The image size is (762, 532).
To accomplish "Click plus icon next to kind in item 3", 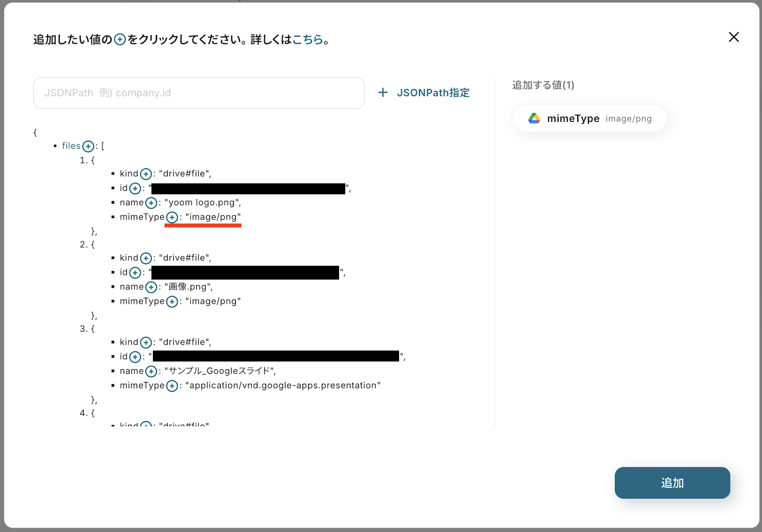I will [x=146, y=343].
